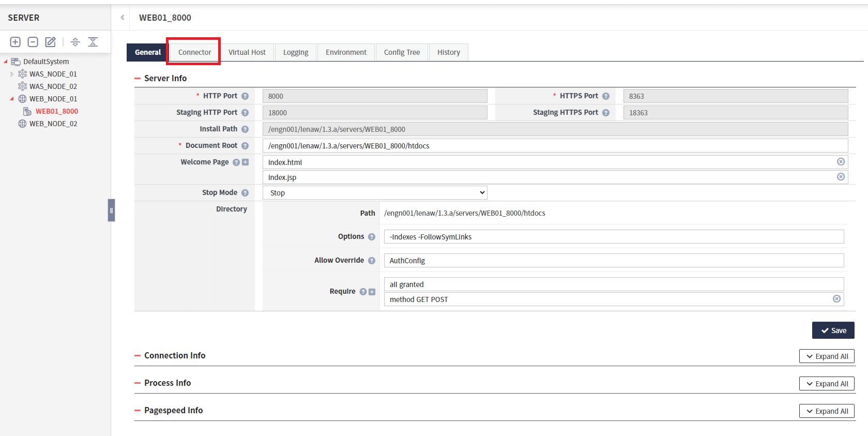Image resolution: width=868 pixels, height=436 pixels.
Task: Remove the method GET POST require entry
Action: (836, 299)
